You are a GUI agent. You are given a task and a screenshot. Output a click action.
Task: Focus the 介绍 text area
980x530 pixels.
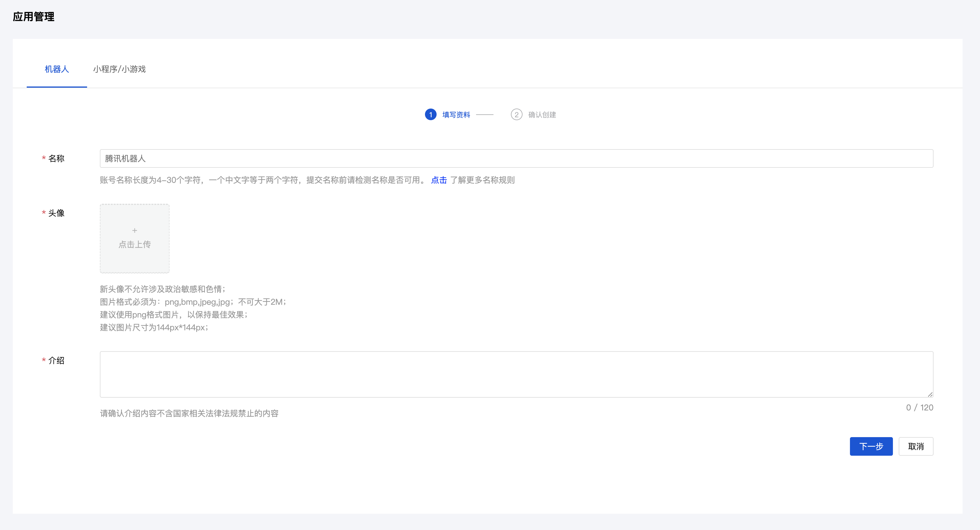pos(516,374)
